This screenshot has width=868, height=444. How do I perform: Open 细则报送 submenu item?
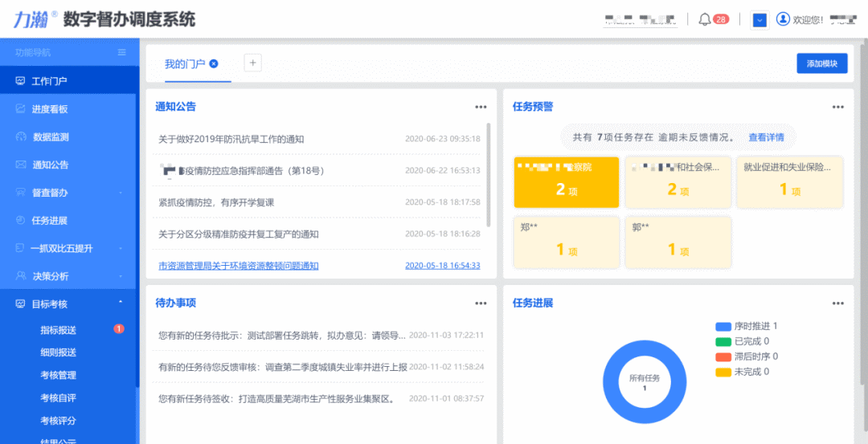pos(58,352)
